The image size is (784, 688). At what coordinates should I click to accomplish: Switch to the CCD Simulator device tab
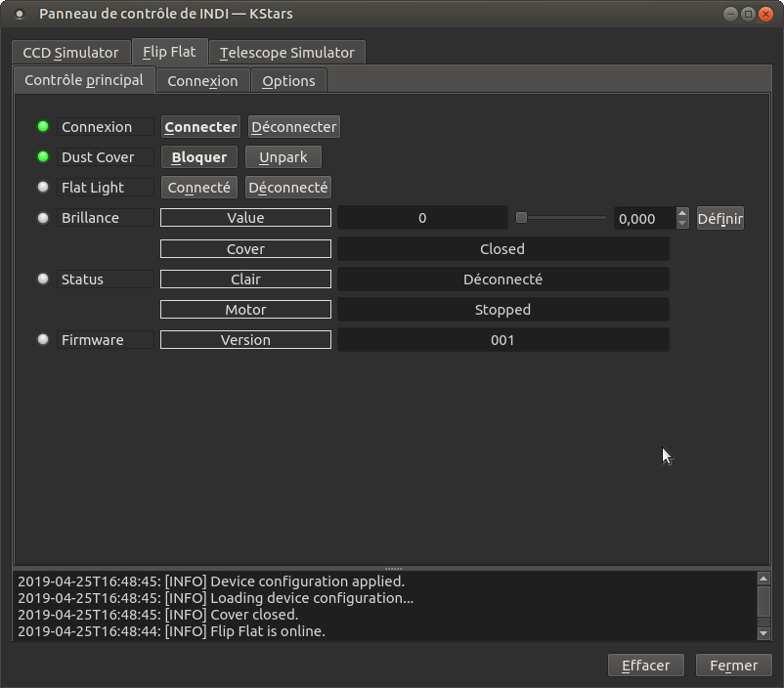coord(71,53)
